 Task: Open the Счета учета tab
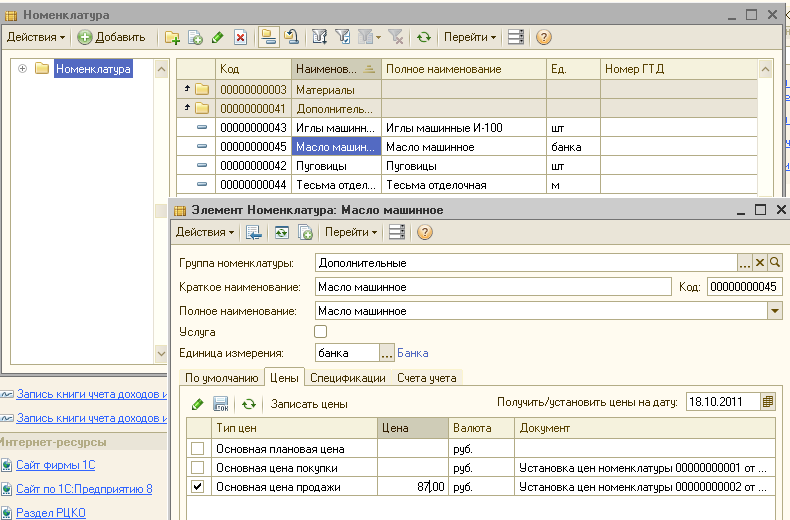click(x=426, y=378)
